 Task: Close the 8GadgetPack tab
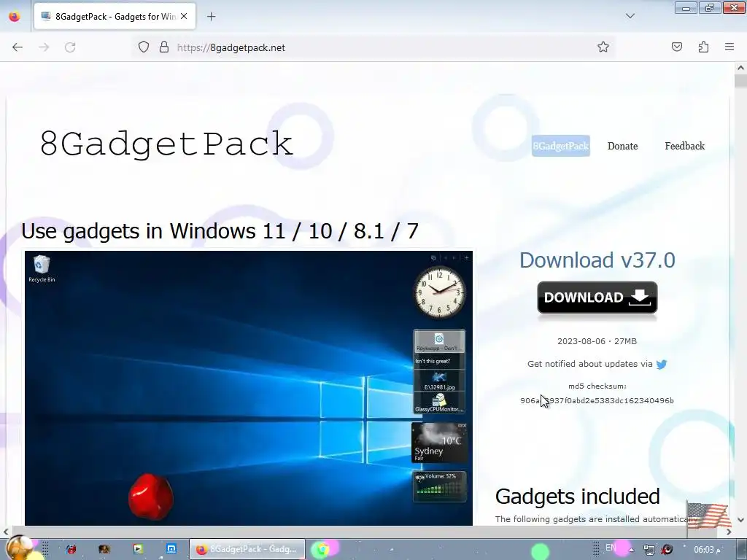184,16
